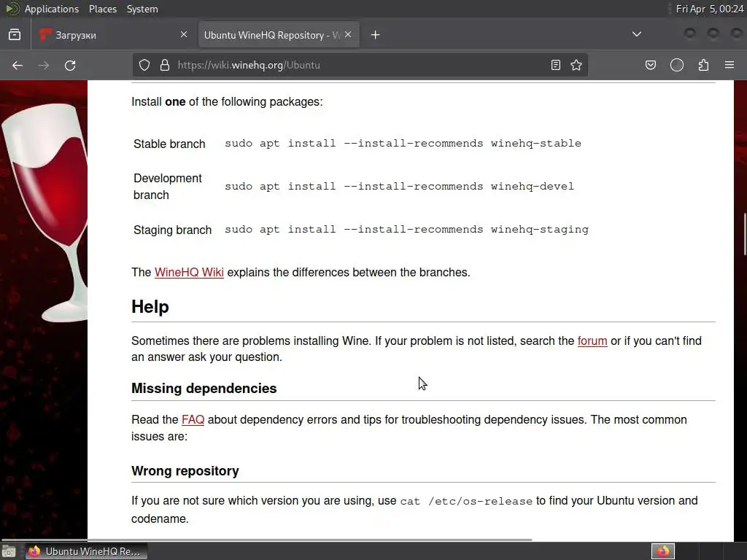Open the FAQ link

click(x=193, y=419)
